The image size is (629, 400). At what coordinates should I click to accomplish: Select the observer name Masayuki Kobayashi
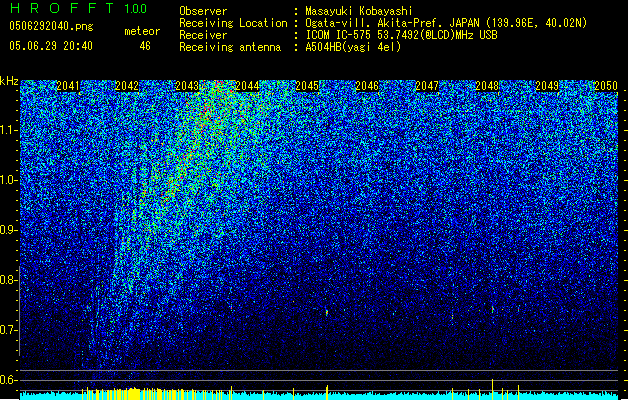click(x=359, y=11)
